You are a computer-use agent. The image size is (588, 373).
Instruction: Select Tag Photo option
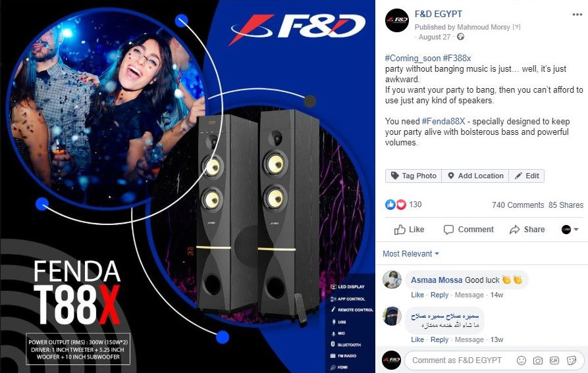pos(414,176)
